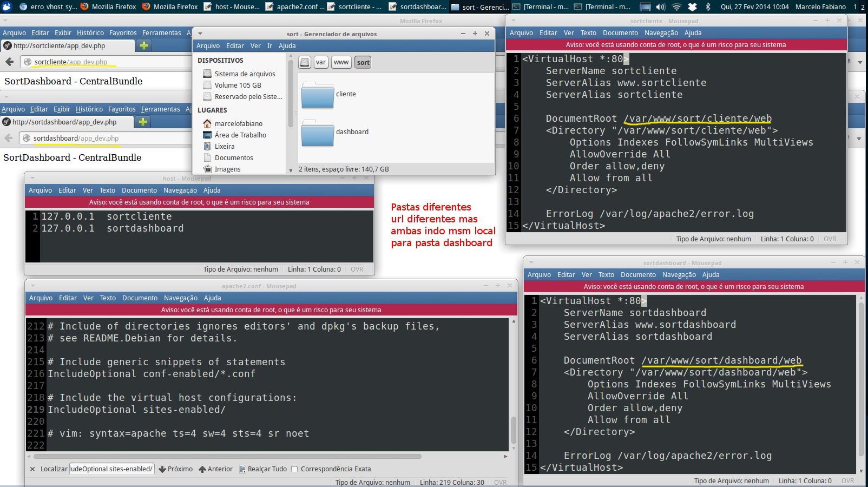Screen dimensions: 868x487
Task: Open the Histórico menu in the sortcliente Firefox window
Action: (x=90, y=32)
